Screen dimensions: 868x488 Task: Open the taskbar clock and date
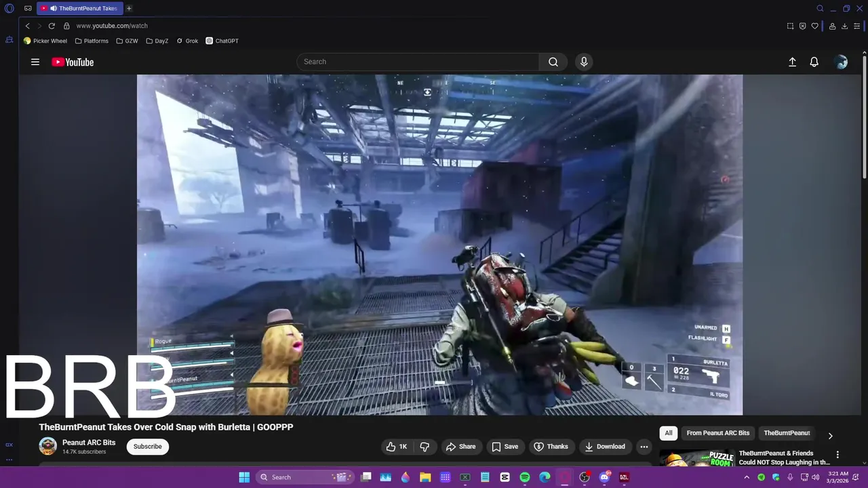(x=838, y=477)
